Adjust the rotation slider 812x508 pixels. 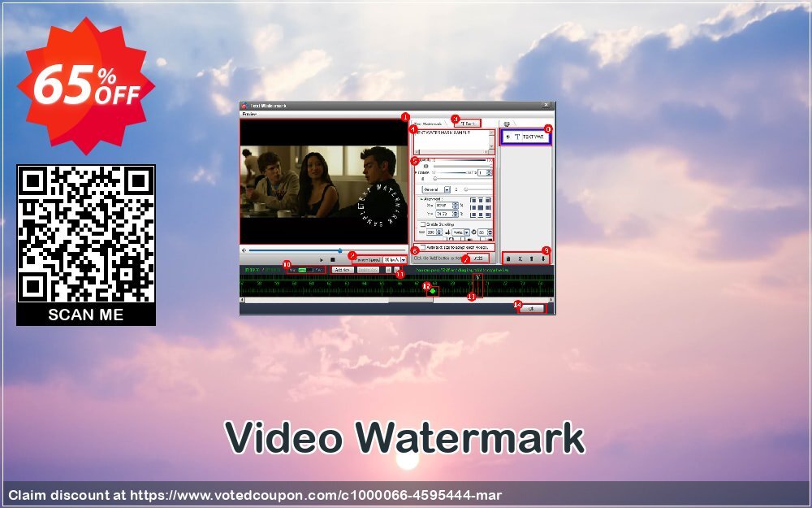[461, 178]
